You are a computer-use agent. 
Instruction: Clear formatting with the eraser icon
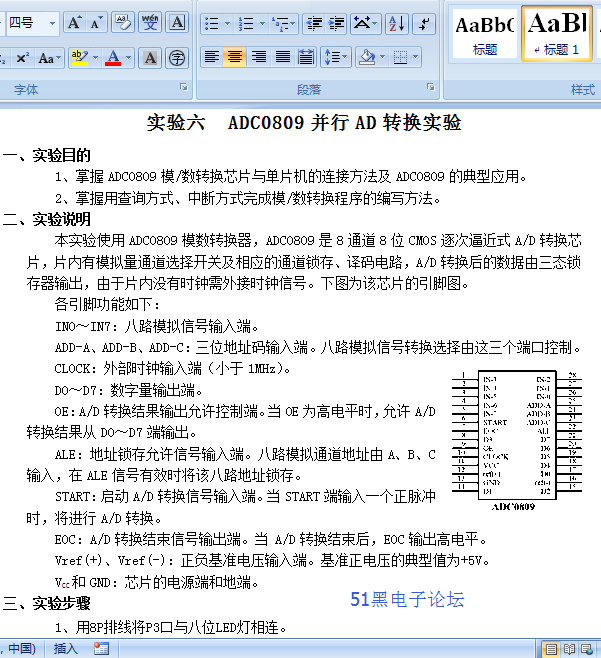click(123, 23)
